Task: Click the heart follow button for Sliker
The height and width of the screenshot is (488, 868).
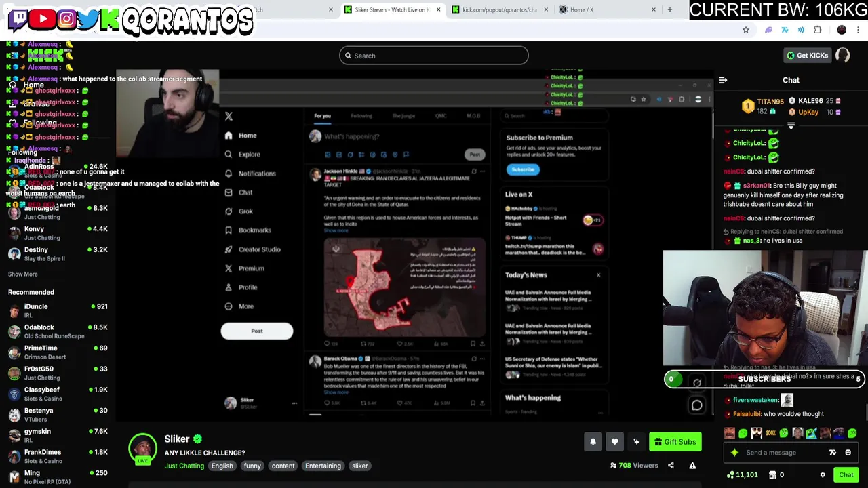Action: pyautogui.click(x=614, y=442)
